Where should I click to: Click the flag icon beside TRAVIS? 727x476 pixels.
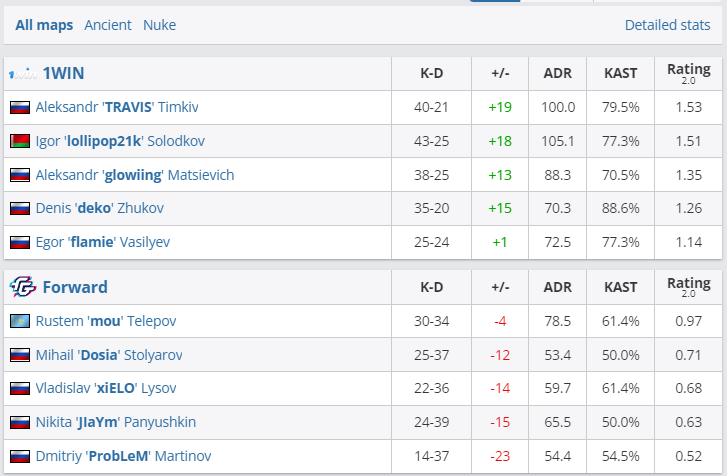[20, 107]
